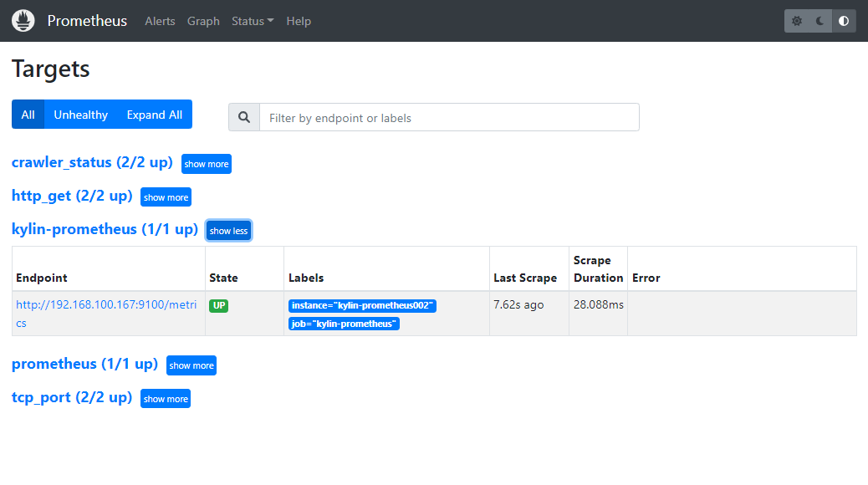The image size is (868, 485).
Task: Click the Prometheus flame logo icon
Action: (x=23, y=21)
